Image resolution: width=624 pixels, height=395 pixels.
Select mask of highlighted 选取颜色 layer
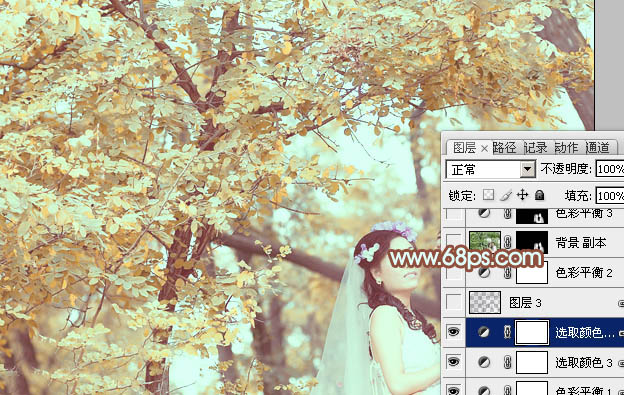point(532,332)
